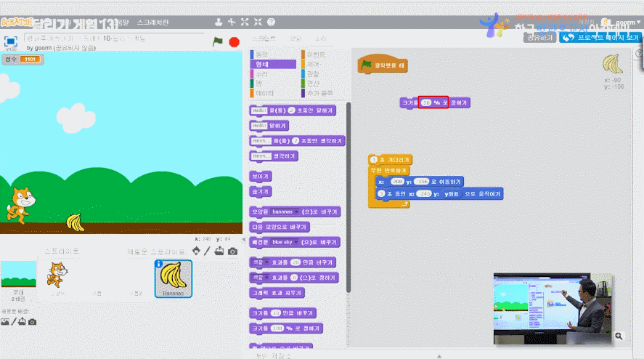Click the 공유하기 share button
Screen dimensions: 644x359
[x=539, y=38]
